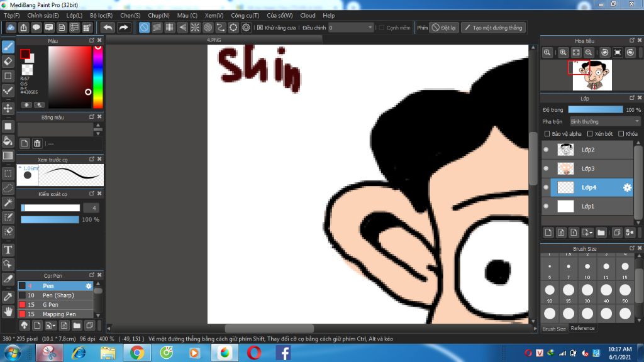
Task: Enable the radial snap guide
Action: pyautogui.click(x=195, y=28)
